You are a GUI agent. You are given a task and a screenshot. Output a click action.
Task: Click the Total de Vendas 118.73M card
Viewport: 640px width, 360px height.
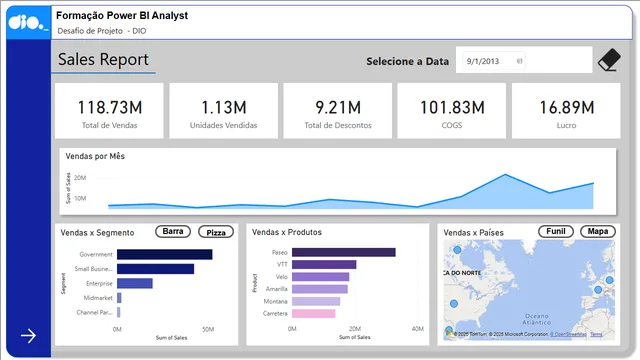tap(109, 111)
